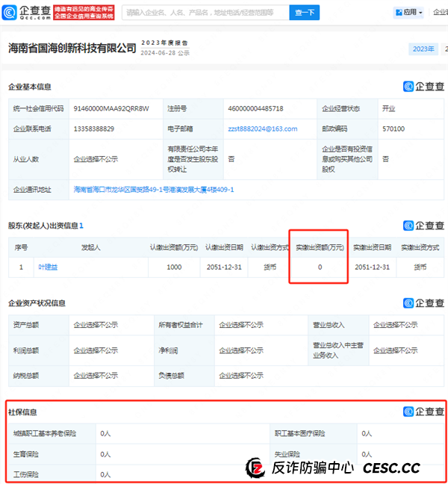Image resolution: width=448 pixels, height=484 pixels.
Task: Click the 企业资产状况信息 section heading
Action: (x=37, y=303)
